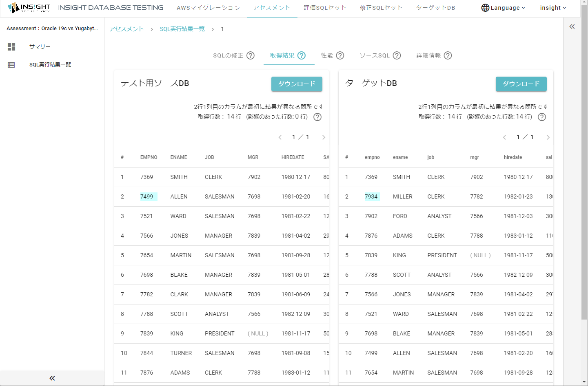Go to next page in target DB table
This screenshot has width=588, height=386.
point(548,137)
